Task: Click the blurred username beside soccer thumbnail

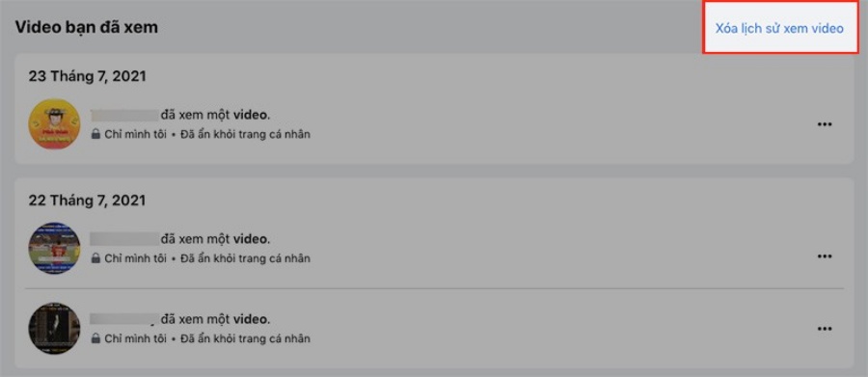Action: (x=124, y=239)
